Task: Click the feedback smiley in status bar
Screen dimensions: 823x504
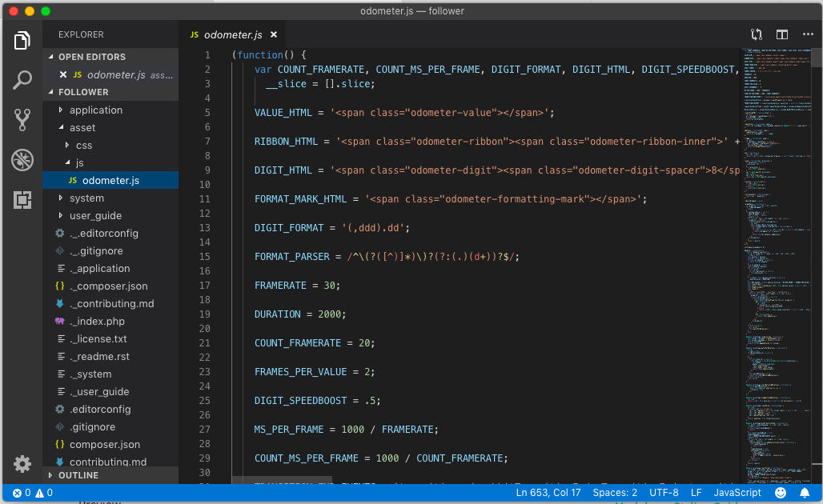Action: pyautogui.click(x=781, y=493)
